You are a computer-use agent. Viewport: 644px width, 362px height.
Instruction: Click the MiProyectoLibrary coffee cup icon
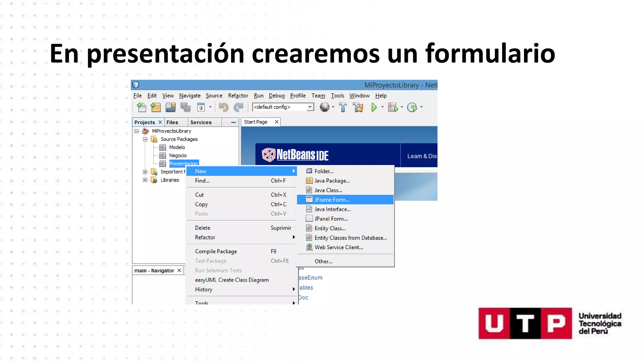145,131
